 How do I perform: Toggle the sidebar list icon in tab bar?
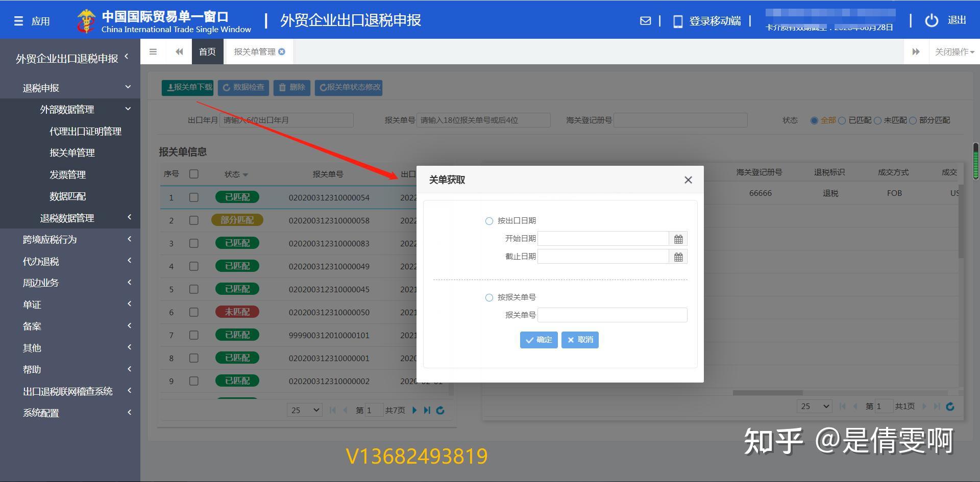coord(153,52)
